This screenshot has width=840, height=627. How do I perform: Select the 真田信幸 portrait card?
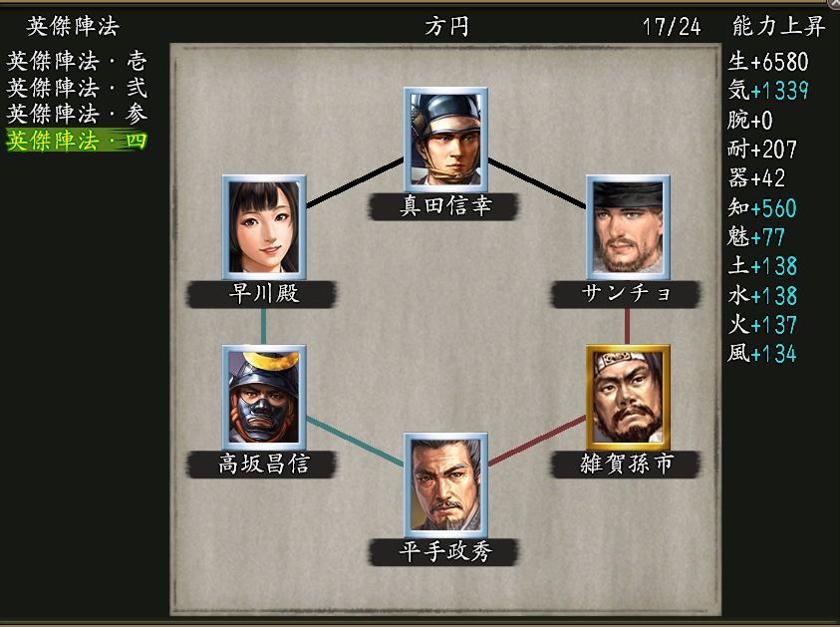(x=445, y=140)
